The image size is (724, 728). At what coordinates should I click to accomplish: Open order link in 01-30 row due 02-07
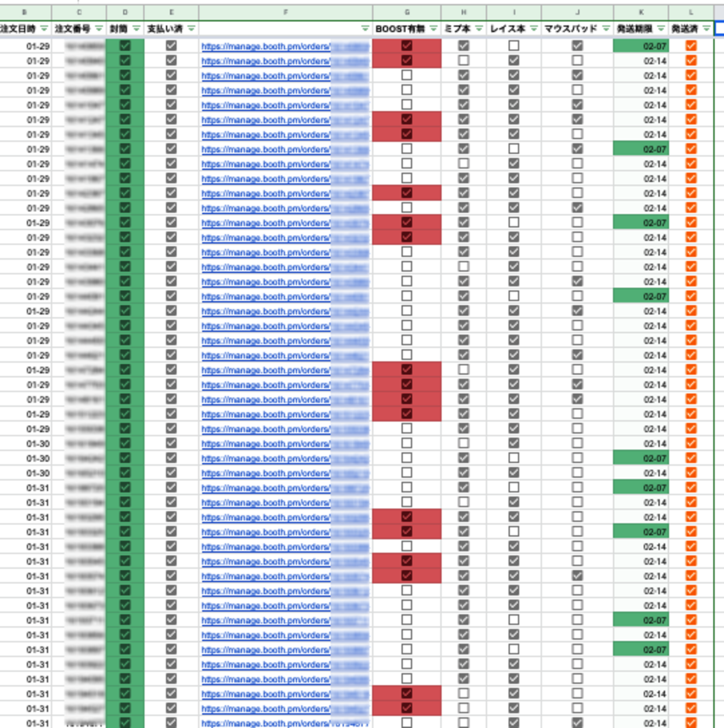[285, 458]
